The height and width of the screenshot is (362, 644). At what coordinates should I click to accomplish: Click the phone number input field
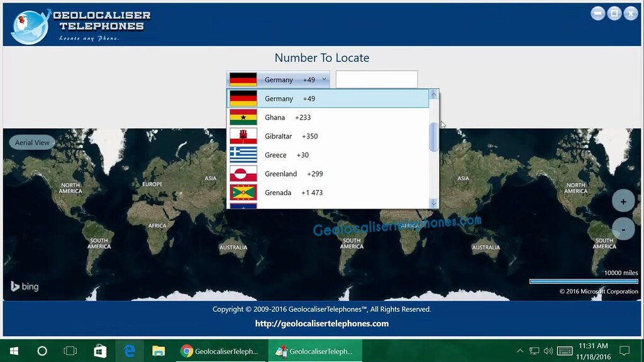377,79
